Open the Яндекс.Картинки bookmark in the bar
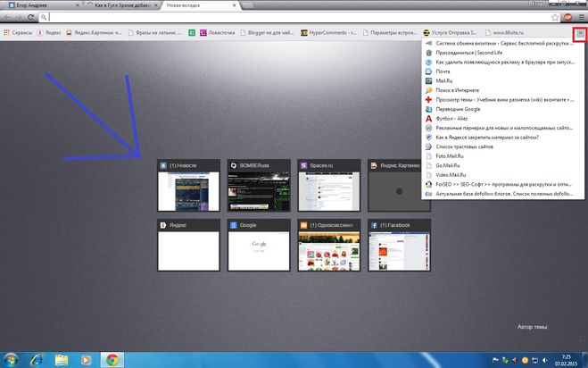Viewport: 588px width, 368px height. 94,33
